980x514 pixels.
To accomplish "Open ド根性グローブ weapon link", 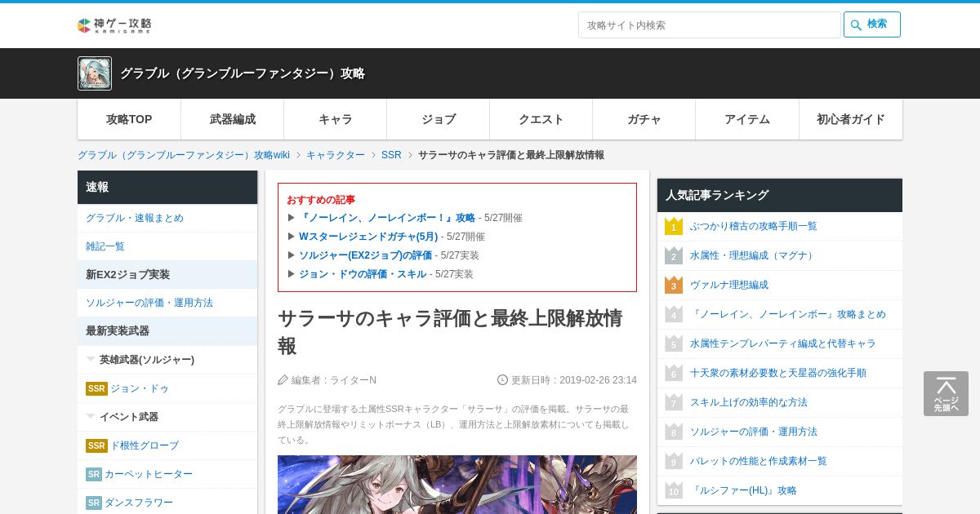I will [x=145, y=445].
